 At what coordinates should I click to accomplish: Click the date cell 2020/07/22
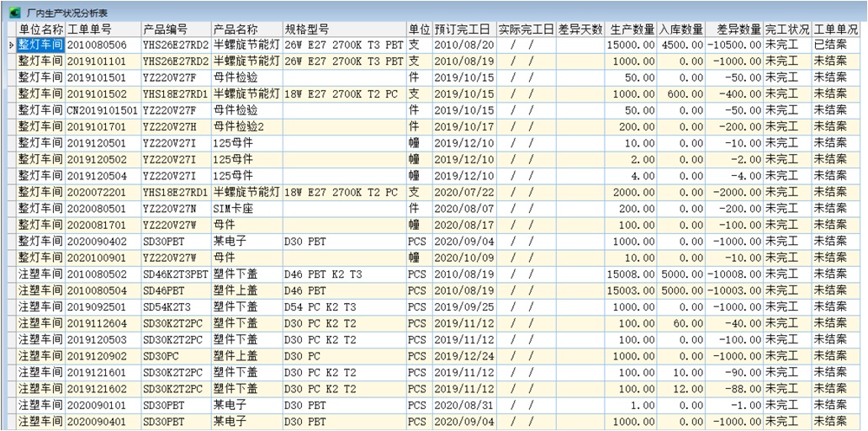coord(463,192)
